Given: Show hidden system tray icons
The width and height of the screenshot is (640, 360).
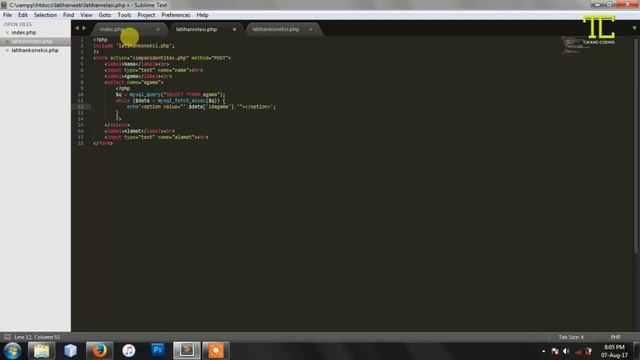Looking at the screenshot, I should click(x=543, y=351).
